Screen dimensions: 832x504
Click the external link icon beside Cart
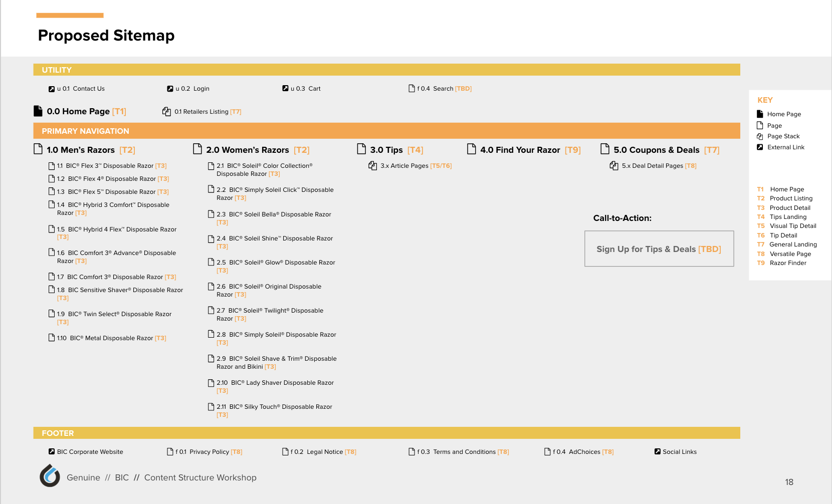[285, 88]
